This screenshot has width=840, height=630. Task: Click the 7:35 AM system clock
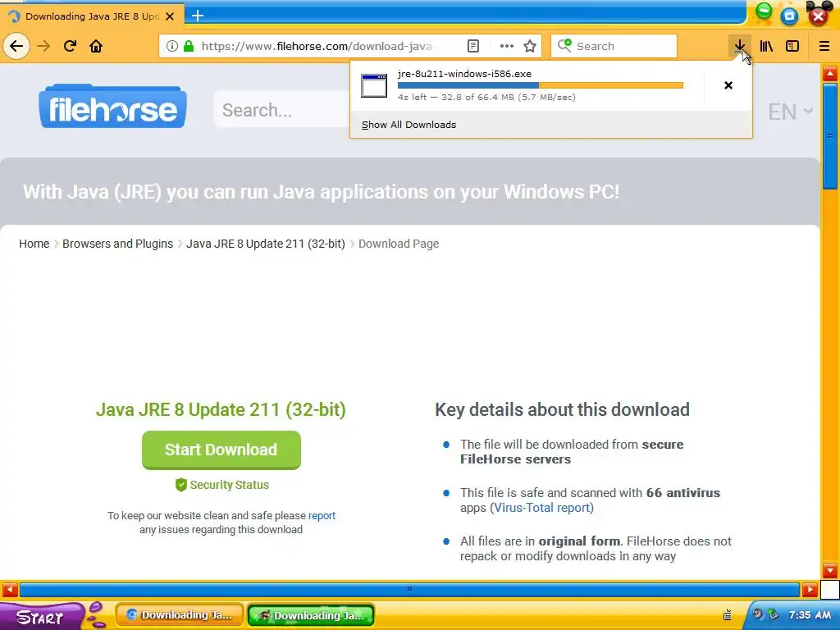coord(810,615)
